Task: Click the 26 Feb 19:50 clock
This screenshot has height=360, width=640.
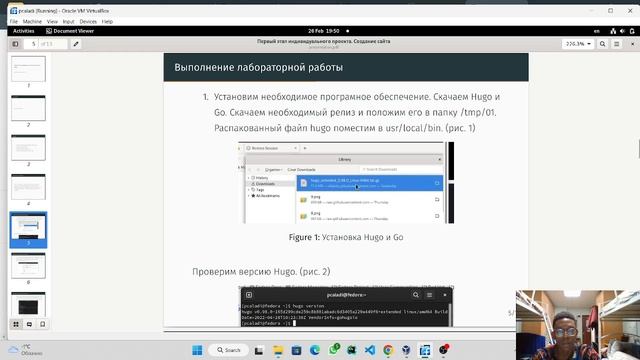Action: tap(324, 31)
